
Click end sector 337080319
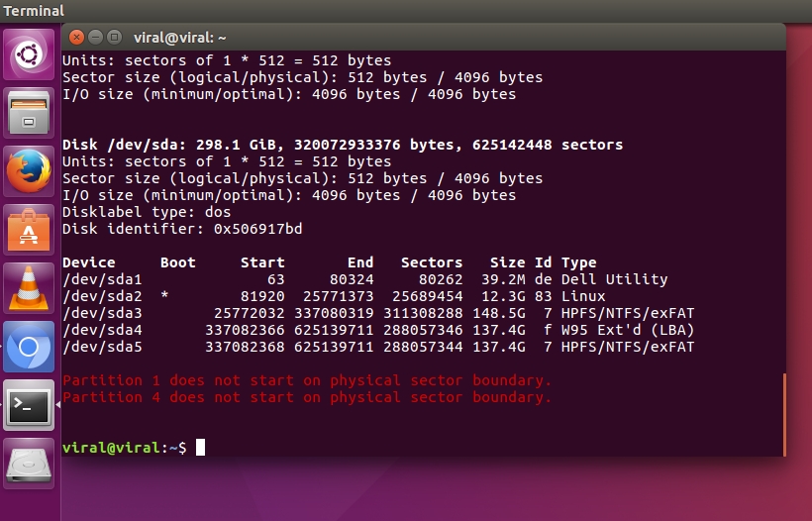[334, 313]
